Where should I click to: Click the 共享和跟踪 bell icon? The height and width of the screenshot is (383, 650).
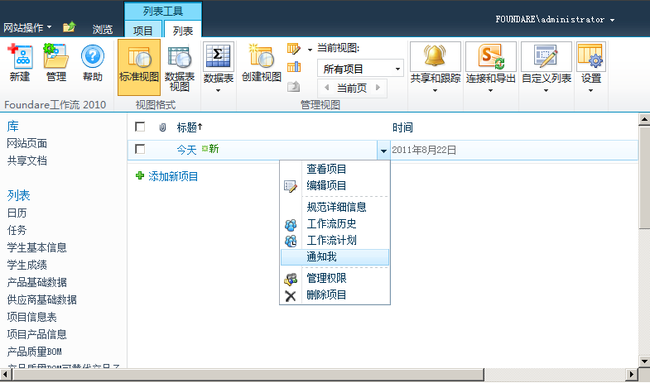[x=435, y=56]
